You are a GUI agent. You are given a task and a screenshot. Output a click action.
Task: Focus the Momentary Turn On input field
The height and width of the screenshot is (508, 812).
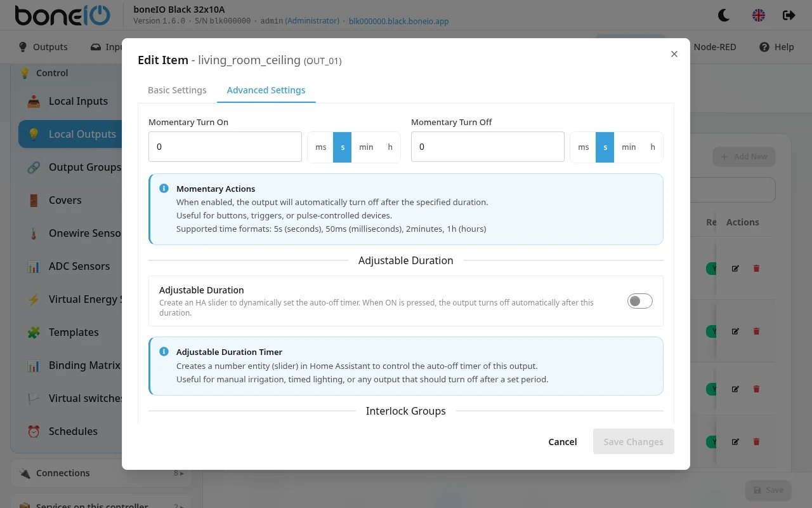[x=225, y=147]
